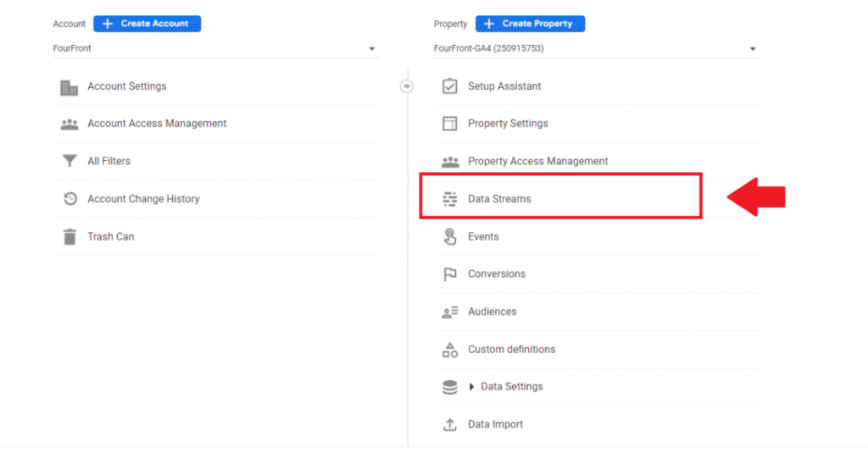The image size is (868, 453).
Task: Click the All Filters funnel icon
Action: pos(70,161)
